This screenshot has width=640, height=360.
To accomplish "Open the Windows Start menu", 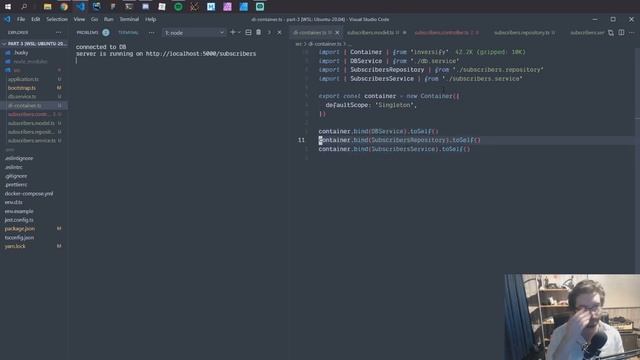I will point(8,7).
